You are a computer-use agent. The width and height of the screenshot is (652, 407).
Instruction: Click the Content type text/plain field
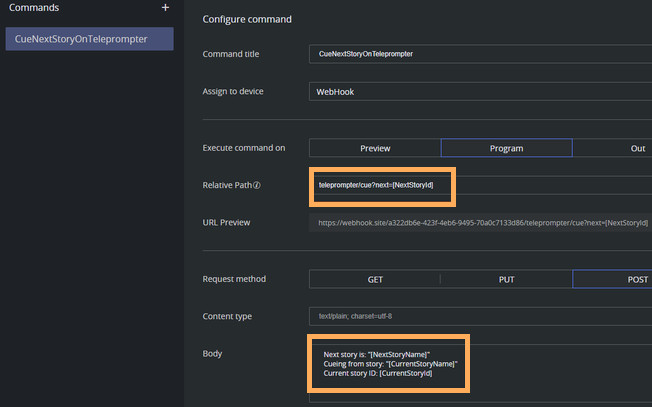480,316
